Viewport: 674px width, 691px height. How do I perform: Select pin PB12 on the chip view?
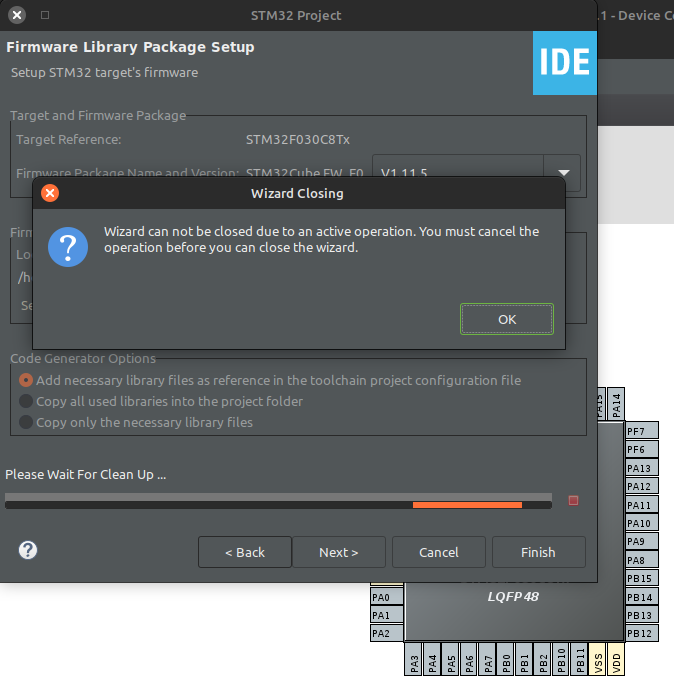pos(642,633)
